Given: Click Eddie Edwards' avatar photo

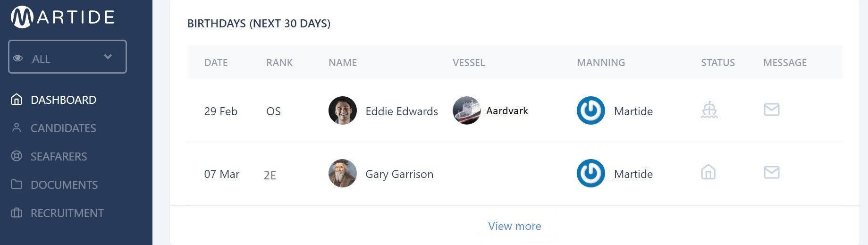Looking at the screenshot, I should click(x=343, y=110).
